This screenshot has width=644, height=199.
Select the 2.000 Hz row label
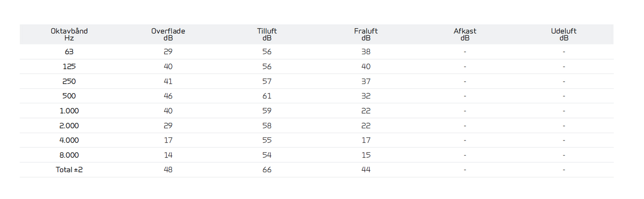(x=69, y=126)
